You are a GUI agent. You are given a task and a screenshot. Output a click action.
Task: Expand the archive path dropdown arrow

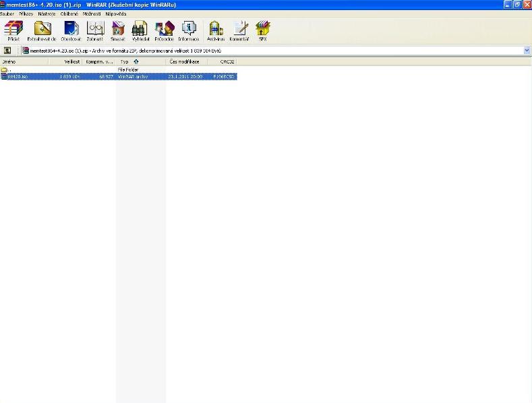pyautogui.click(x=527, y=50)
